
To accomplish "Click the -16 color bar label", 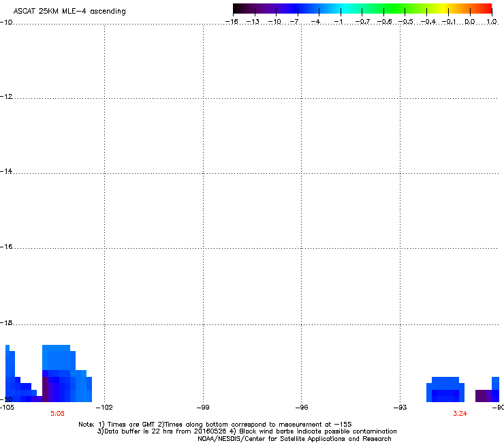I will [x=232, y=22].
